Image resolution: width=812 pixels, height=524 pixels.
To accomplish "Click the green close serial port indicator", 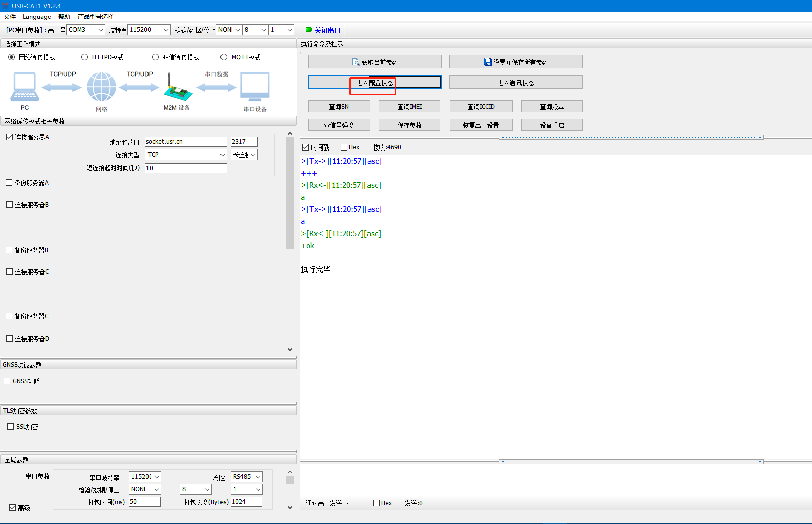I will coord(309,30).
